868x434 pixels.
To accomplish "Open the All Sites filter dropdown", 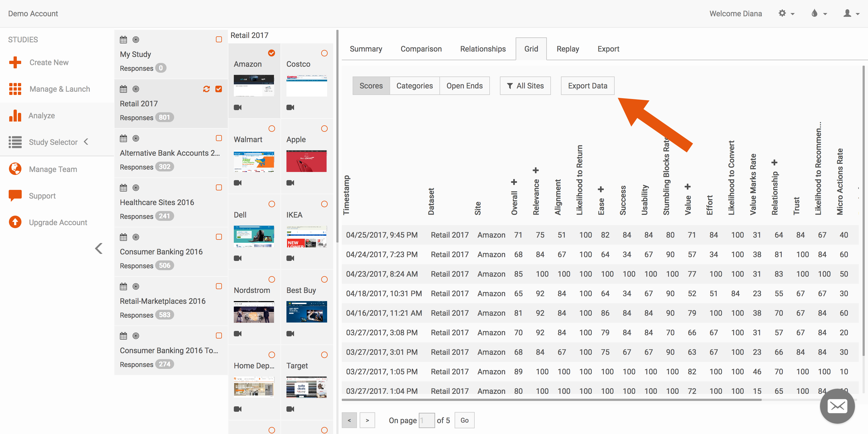I will [x=525, y=86].
